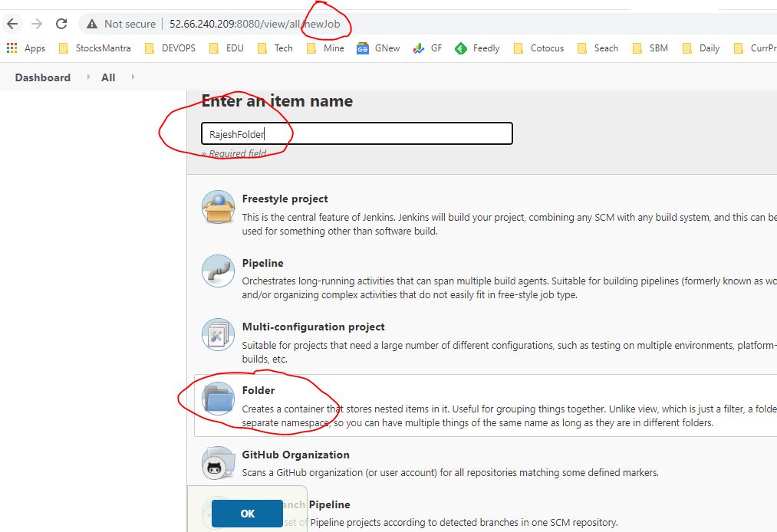Choose the Multi-configuration project icon

point(218,335)
